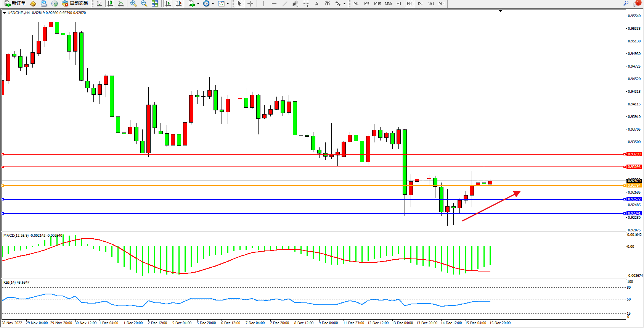
Task: Switch timeframe to D1
Action: coord(420,3)
